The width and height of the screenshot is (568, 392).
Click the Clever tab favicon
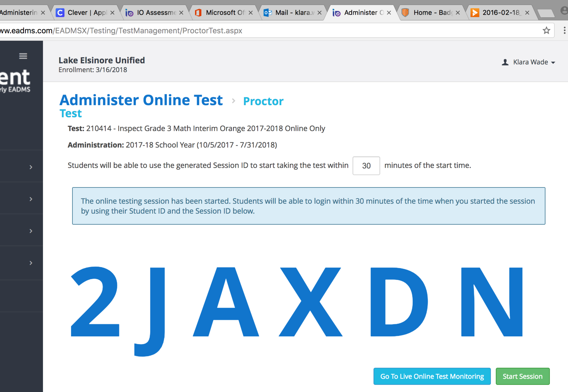coord(60,13)
